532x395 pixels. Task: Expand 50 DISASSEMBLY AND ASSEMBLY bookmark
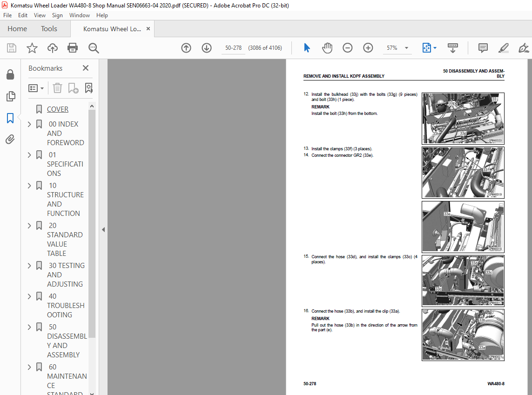point(29,327)
